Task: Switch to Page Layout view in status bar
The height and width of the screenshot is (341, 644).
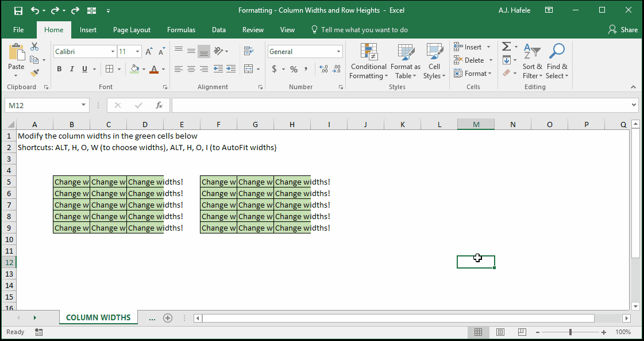Action: 500,332
